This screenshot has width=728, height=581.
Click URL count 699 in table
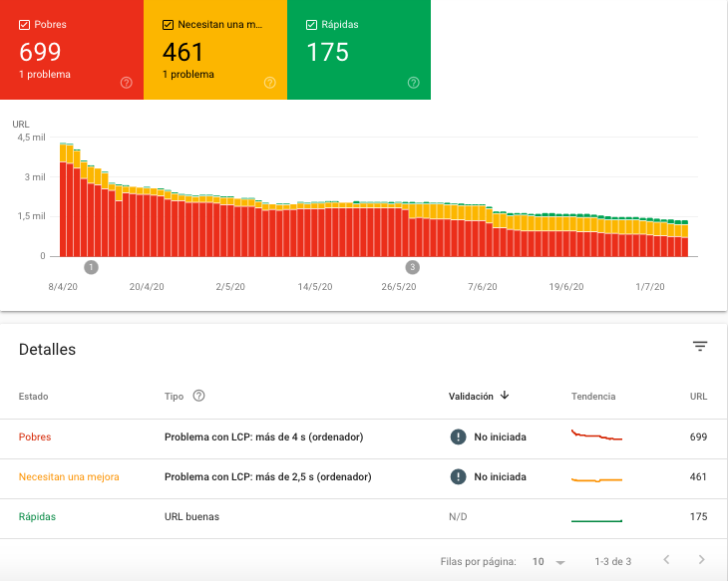tap(698, 436)
